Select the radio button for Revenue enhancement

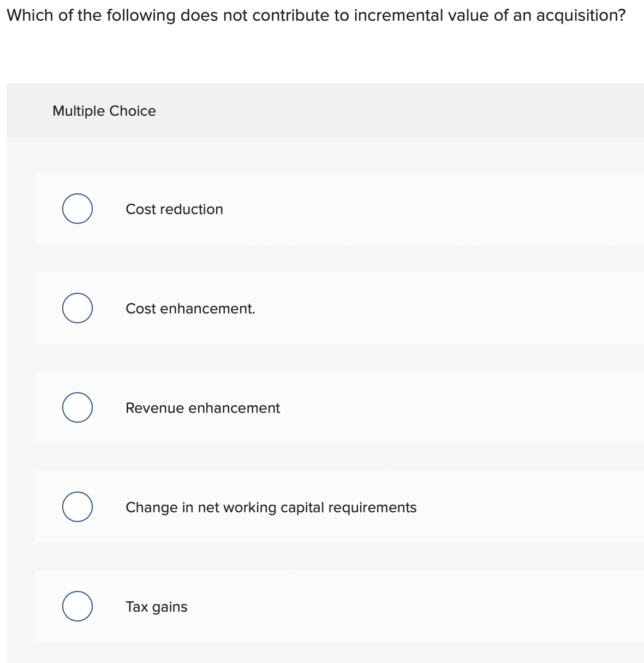tap(77, 407)
